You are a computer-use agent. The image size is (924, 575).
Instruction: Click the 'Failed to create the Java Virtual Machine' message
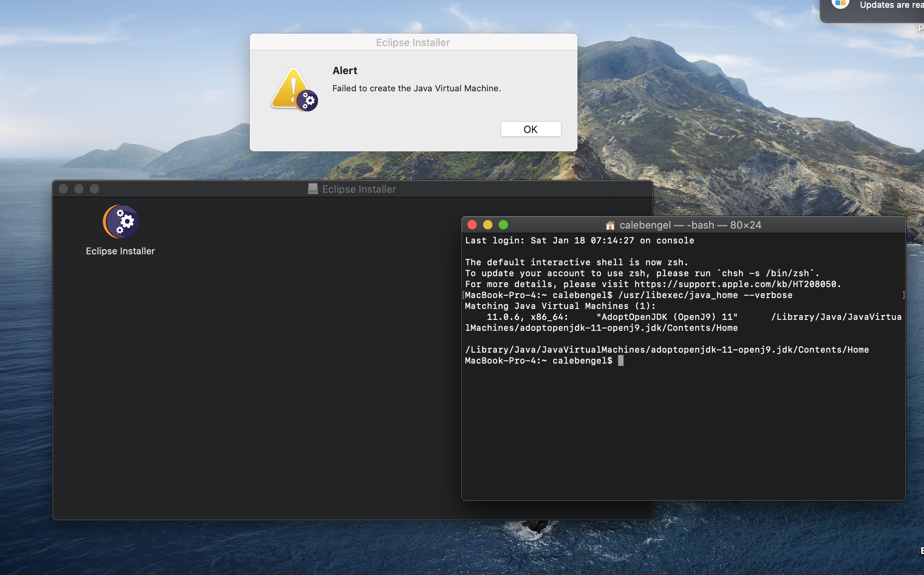pyautogui.click(x=416, y=88)
